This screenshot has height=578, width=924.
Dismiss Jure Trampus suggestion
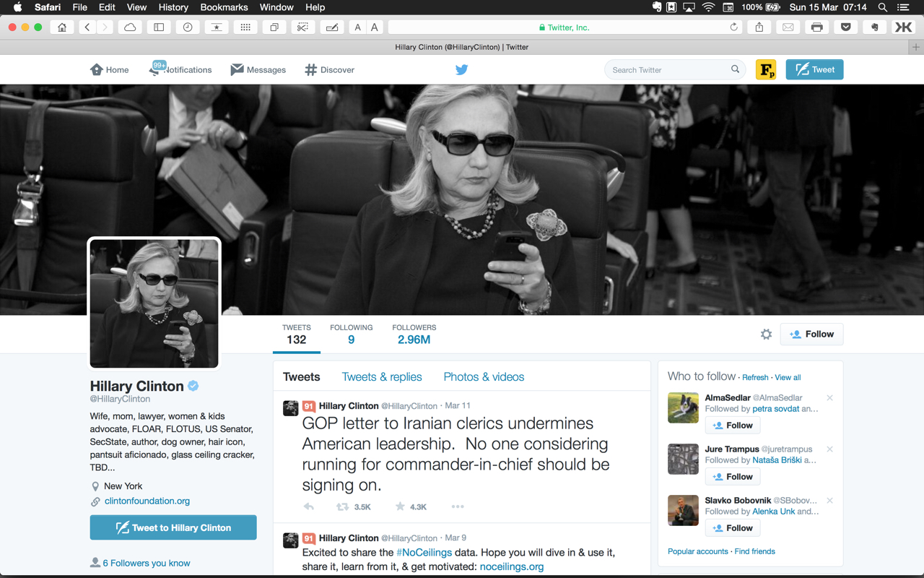(829, 449)
